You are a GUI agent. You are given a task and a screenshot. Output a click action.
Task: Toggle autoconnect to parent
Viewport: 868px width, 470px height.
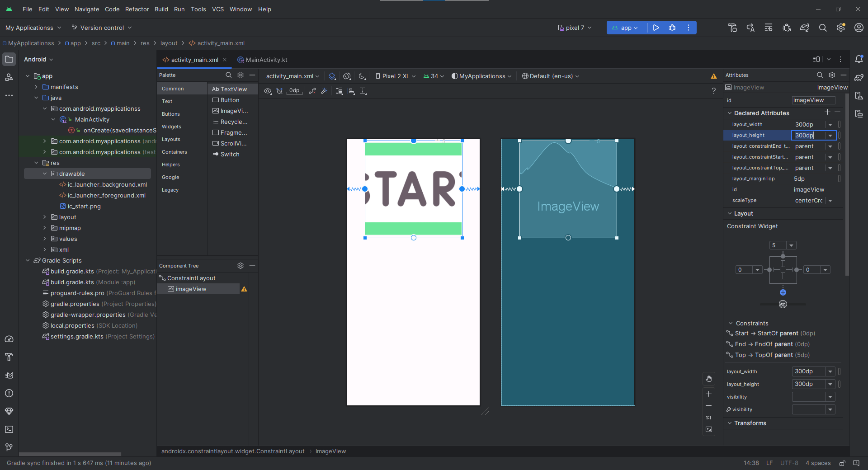click(279, 91)
